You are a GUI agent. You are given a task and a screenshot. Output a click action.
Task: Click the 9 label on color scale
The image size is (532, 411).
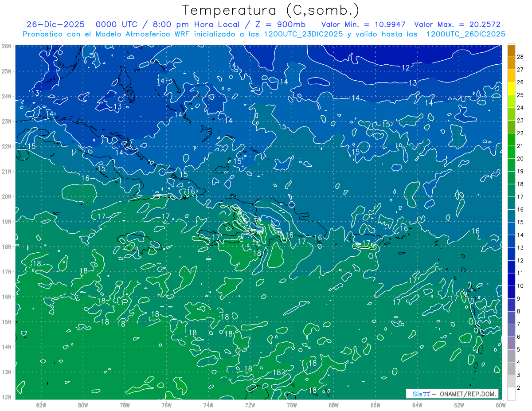(519, 299)
